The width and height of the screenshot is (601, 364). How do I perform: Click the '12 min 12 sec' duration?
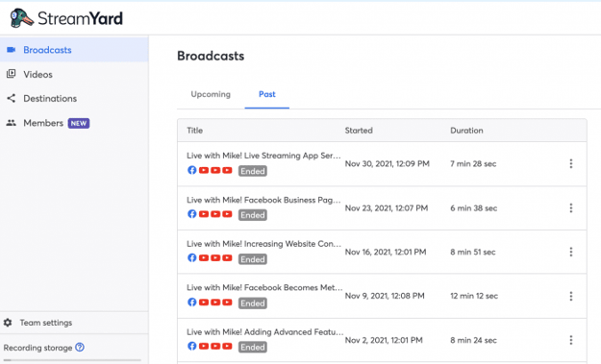474,296
